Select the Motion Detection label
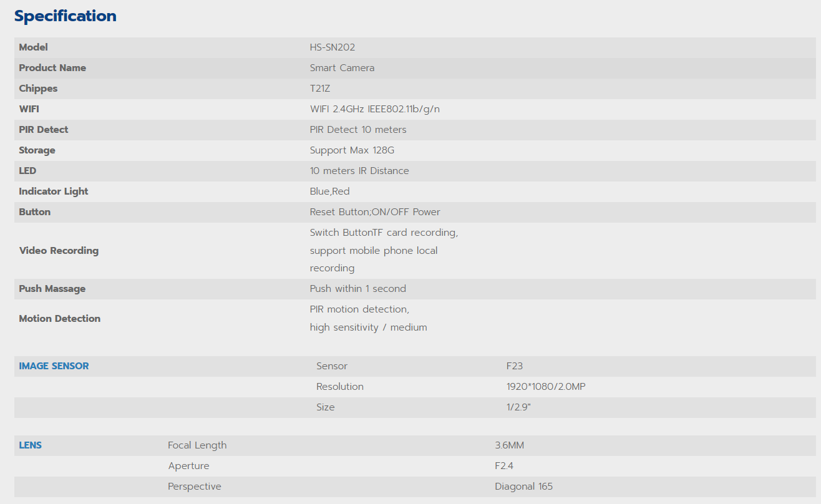The height and width of the screenshot is (504, 821). [60, 319]
